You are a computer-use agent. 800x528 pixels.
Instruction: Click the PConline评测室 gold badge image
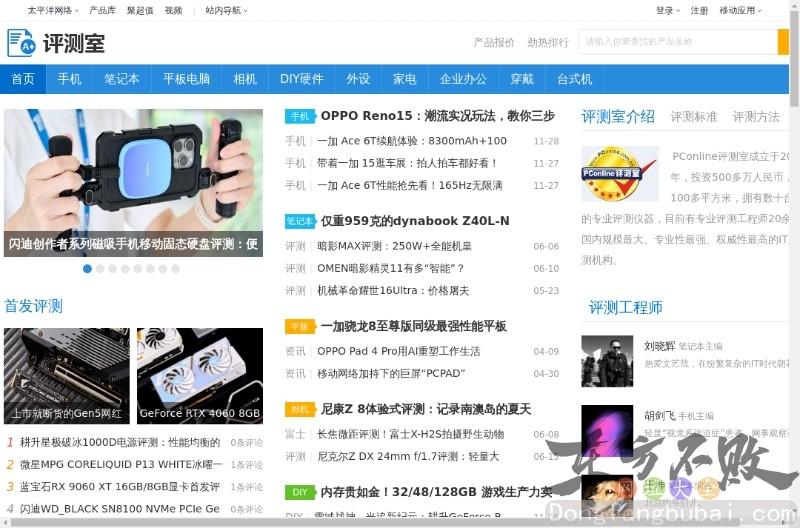[619, 174]
